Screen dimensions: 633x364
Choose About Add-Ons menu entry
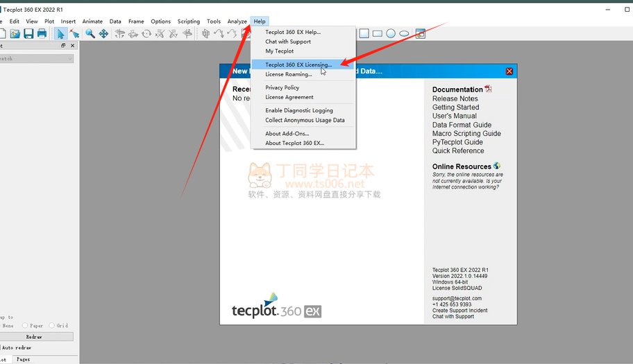[x=303, y=133]
